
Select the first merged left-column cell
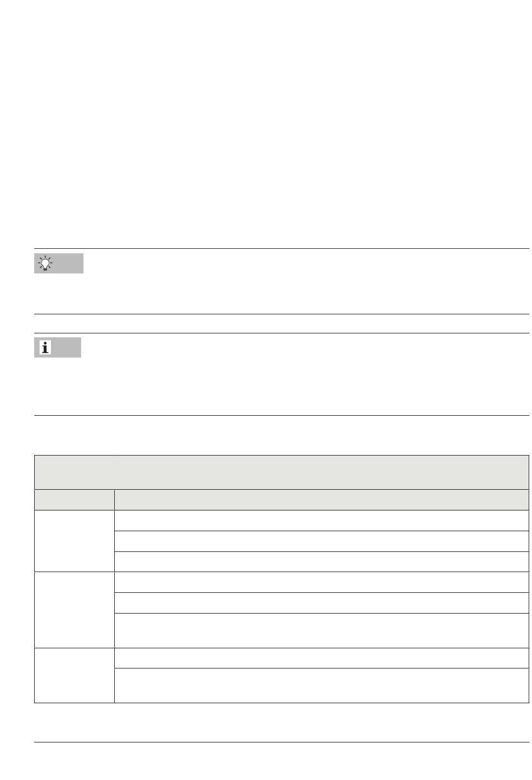(74, 541)
